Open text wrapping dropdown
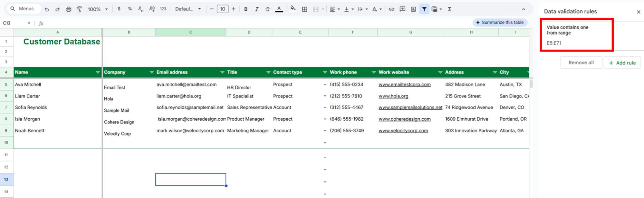 [362, 9]
